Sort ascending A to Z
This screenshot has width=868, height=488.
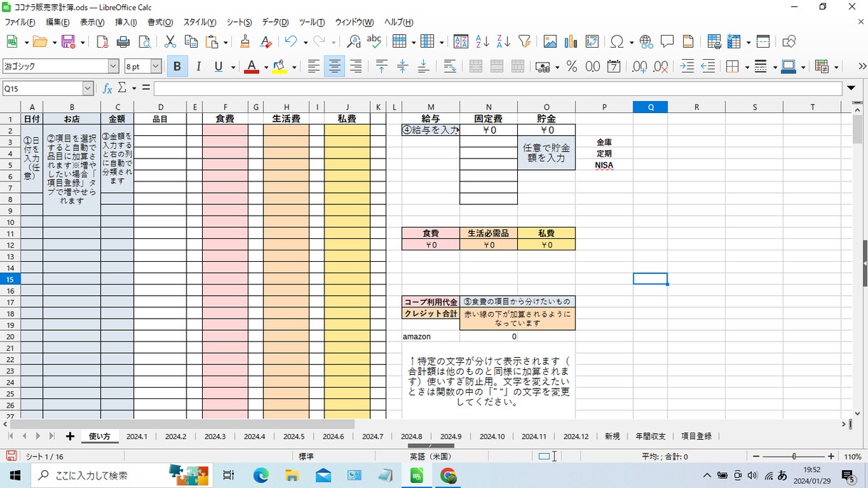point(482,42)
